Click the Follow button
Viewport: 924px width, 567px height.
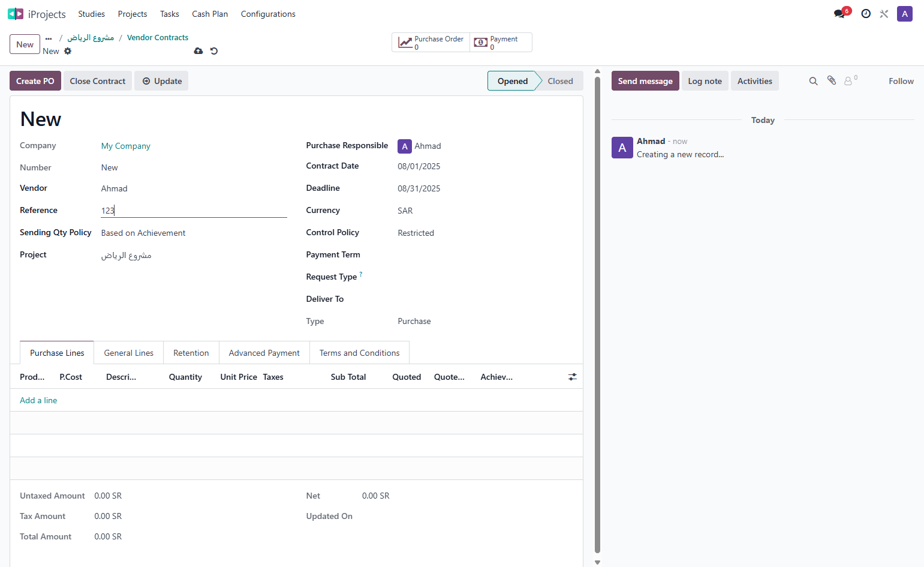(x=901, y=81)
